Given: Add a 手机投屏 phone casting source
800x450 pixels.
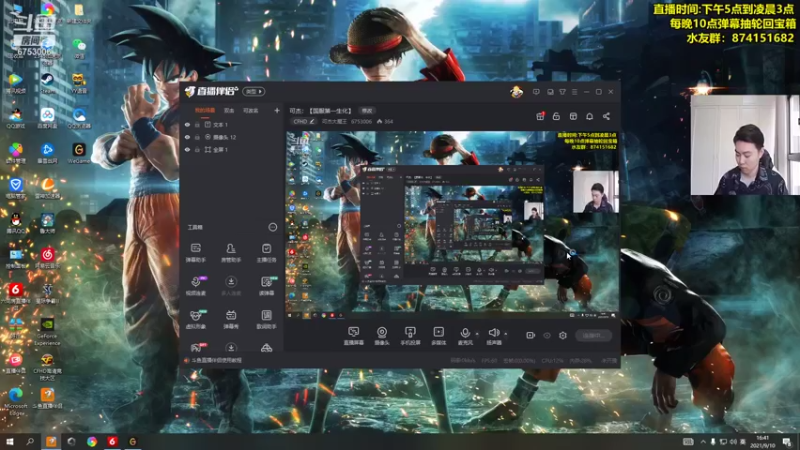Looking at the screenshot, I should 410,336.
